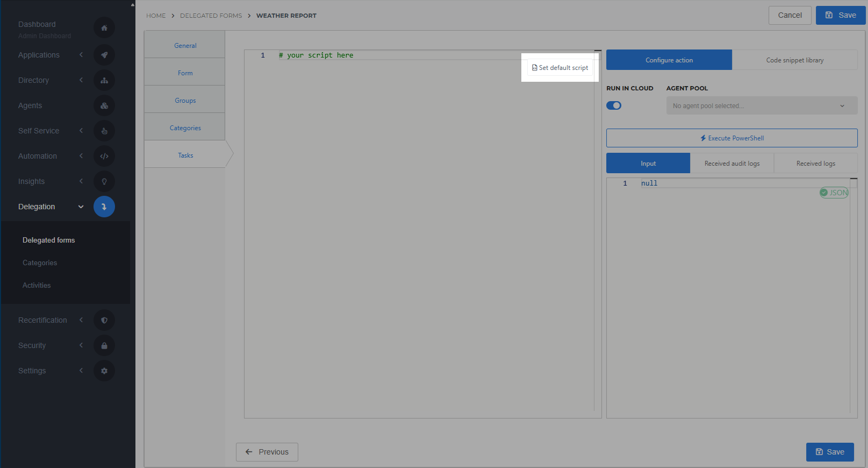Screen dimensions: 868x468
Task: Click the Security lock icon
Action: (x=104, y=345)
